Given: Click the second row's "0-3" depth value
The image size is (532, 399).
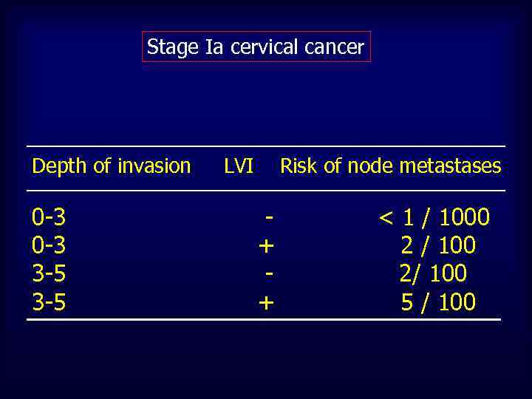Looking at the screenshot, I should point(49,245).
